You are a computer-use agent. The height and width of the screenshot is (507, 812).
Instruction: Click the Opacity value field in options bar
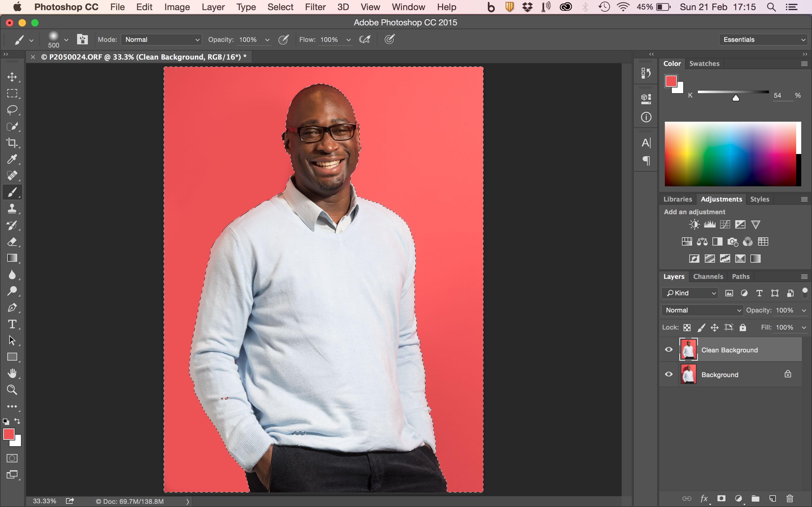249,40
